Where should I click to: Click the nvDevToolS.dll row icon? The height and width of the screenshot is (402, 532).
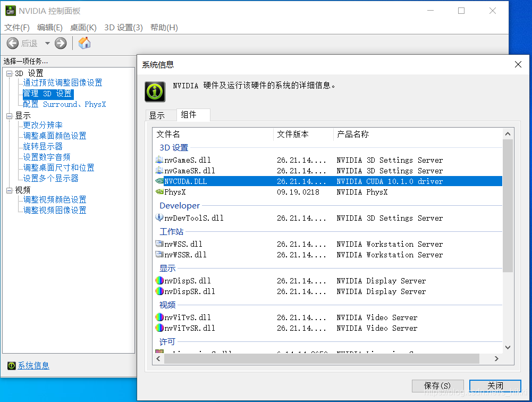[x=159, y=217]
